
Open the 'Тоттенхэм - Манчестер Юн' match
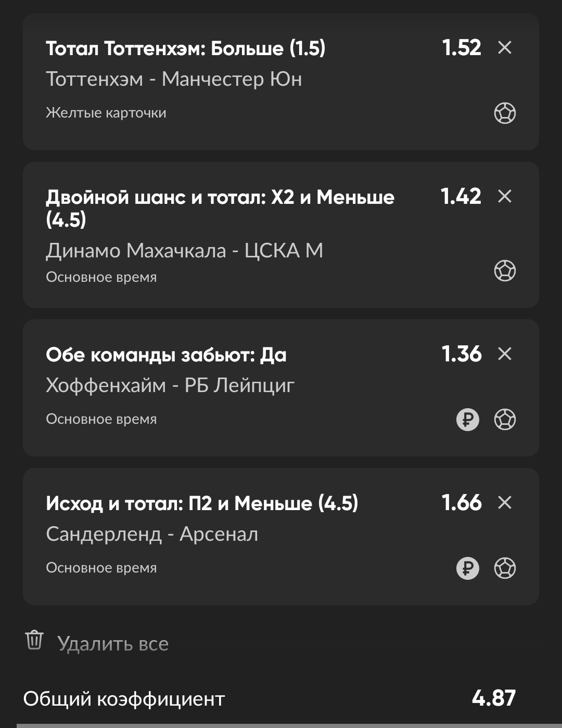[x=174, y=79]
